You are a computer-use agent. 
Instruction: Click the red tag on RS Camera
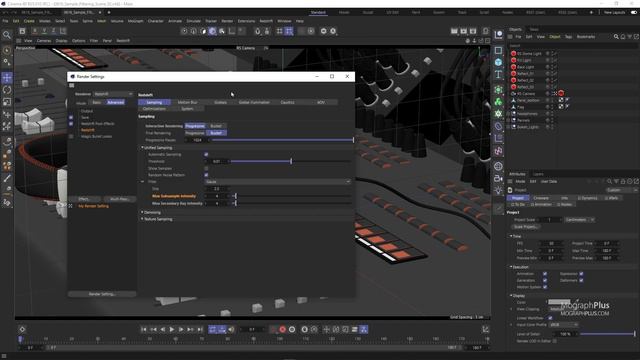tap(561, 93)
